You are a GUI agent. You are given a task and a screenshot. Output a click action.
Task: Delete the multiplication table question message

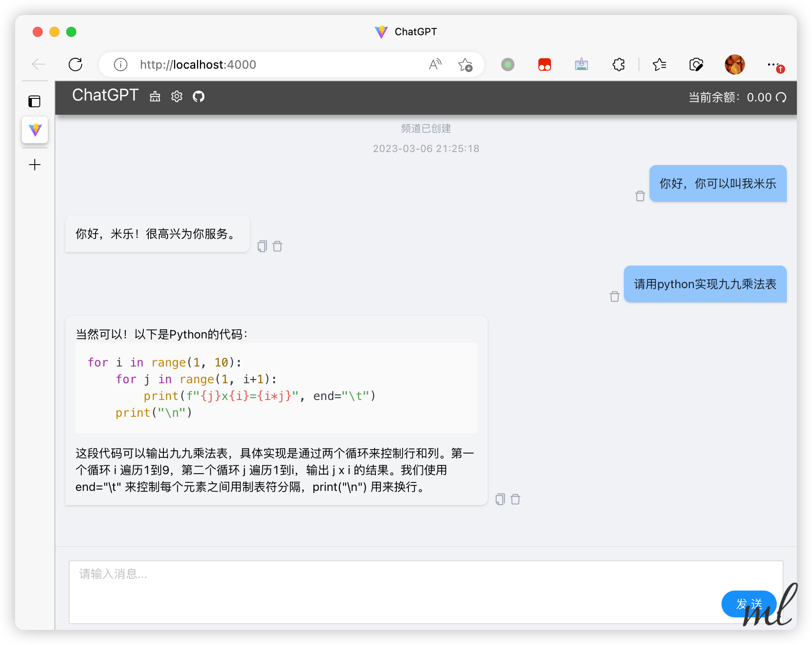click(x=614, y=296)
